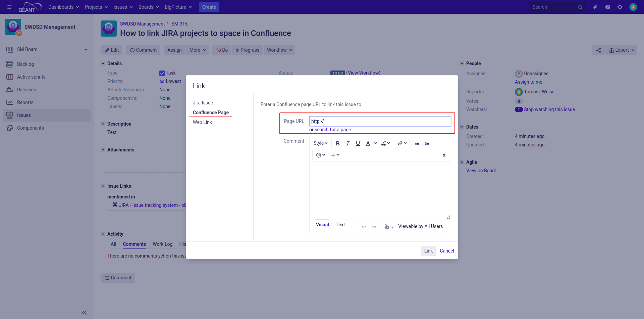Screen dimensions: 644x319
Task: Click the share issue icon
Action: click(x=598, y=50)
